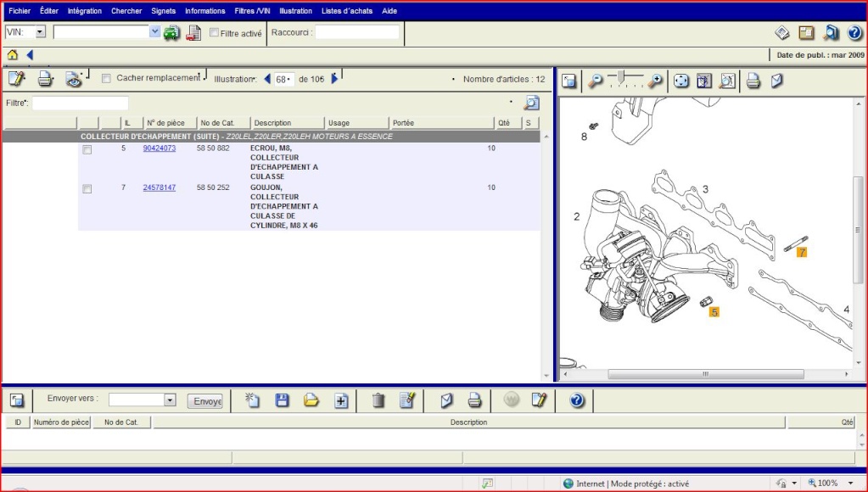Delete shopping list item with trash icon
The image size is (868, 492).
coord(378,400)
